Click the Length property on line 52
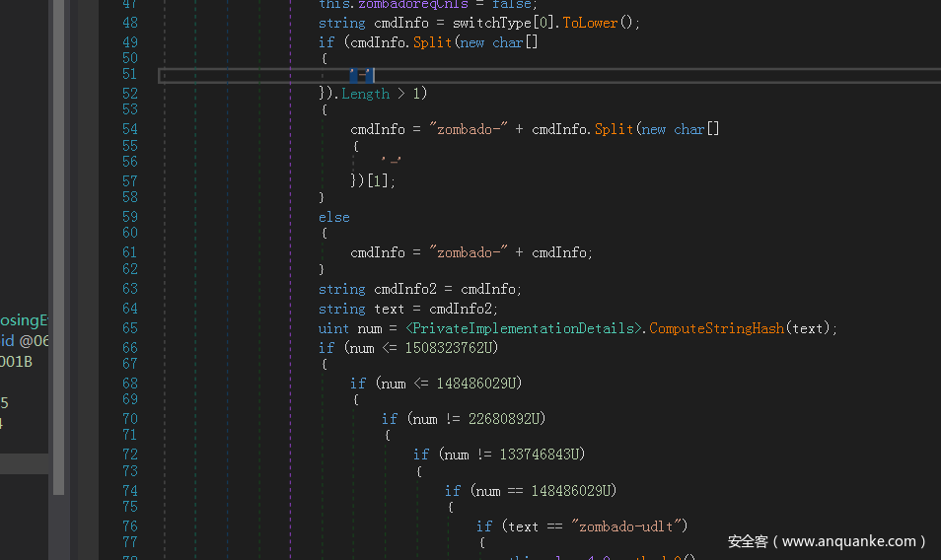Screen dimensions: 941x560 point(365,94)
